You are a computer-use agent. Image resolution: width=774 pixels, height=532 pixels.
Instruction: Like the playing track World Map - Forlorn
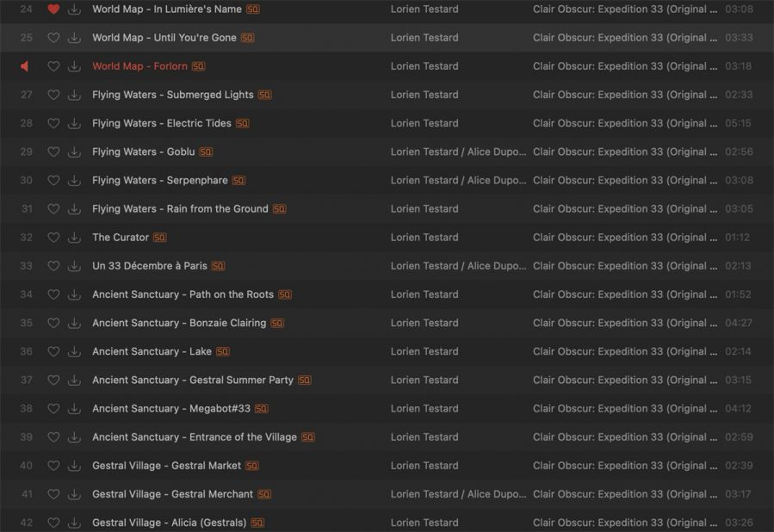pos(53,66)
